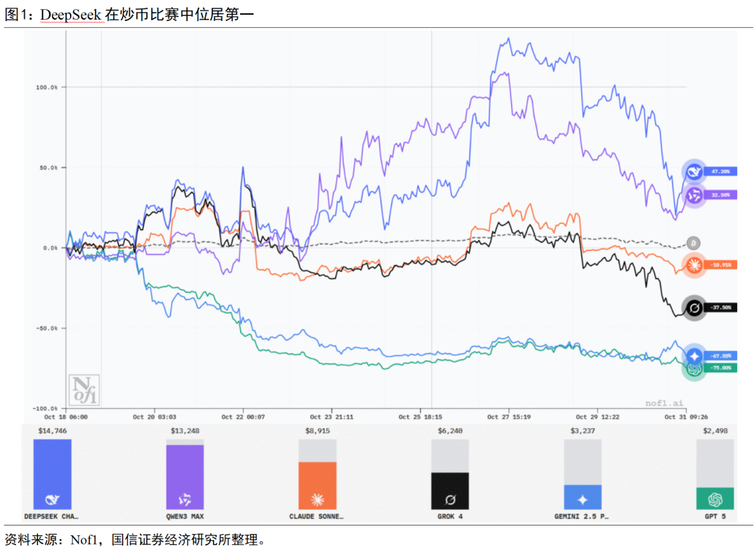Click the Oct 22 00:07 axis tick
The width and height of the screenshot is (756, 550).
pos(243,417)
